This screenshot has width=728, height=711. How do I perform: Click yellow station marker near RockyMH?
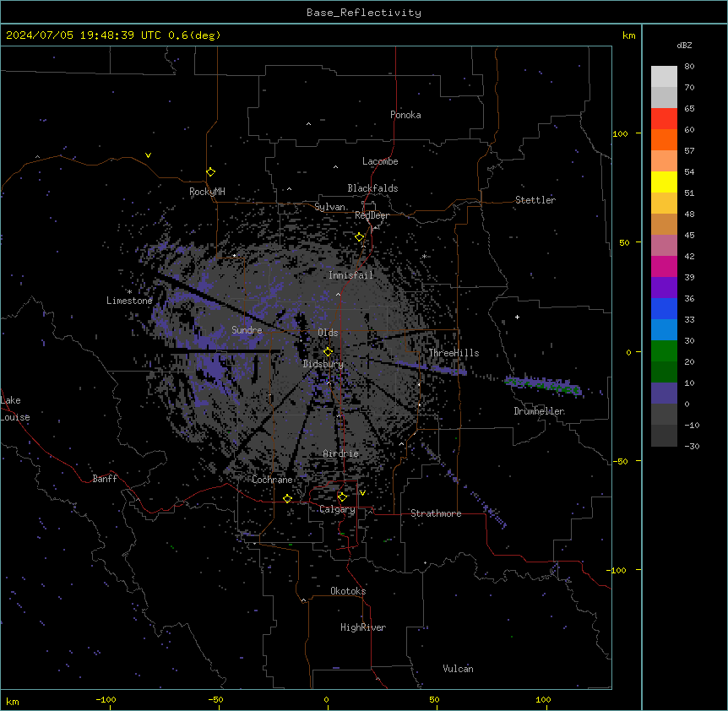pyautogui.click(x=211, y=172)
